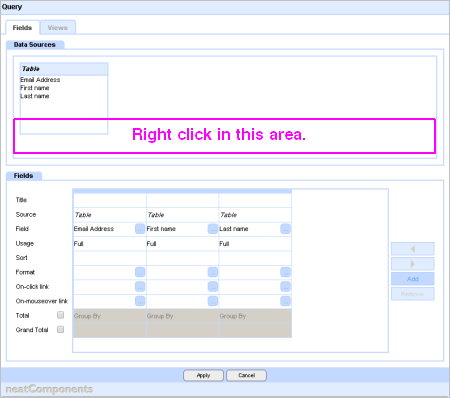Click Source Table cell of Email Address column
Screen dimensions: 450x398
(x=110, y=215)
